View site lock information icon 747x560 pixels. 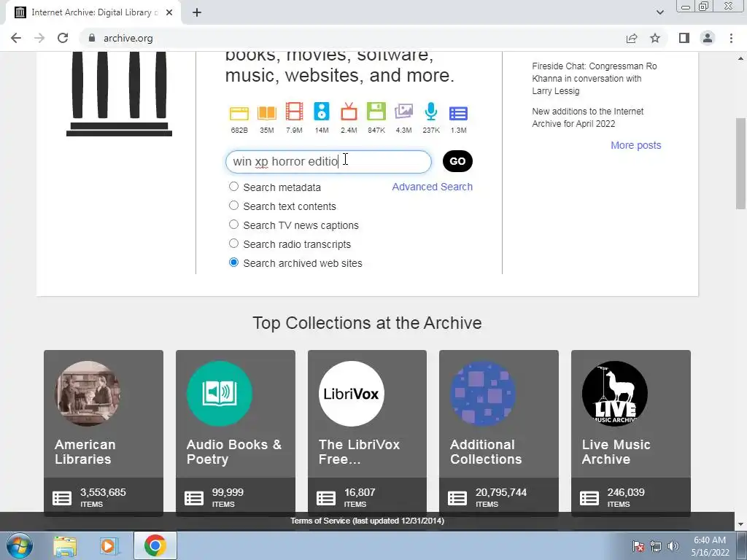click(x=92, y=38)
